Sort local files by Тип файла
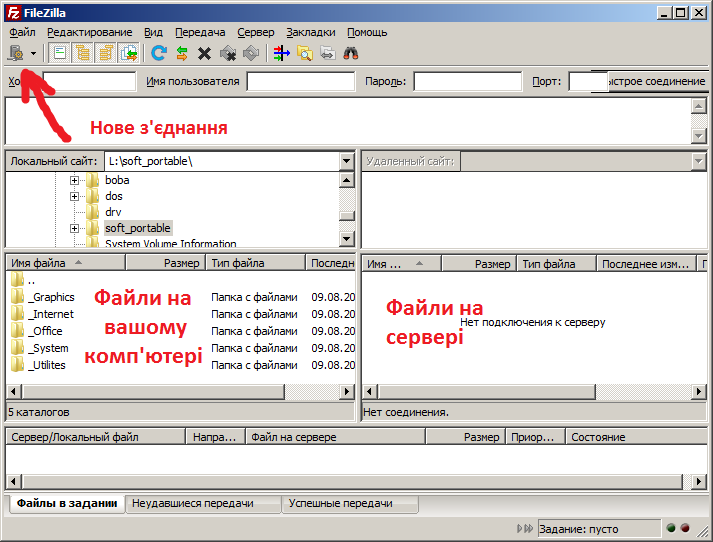 tap(256, 263)
